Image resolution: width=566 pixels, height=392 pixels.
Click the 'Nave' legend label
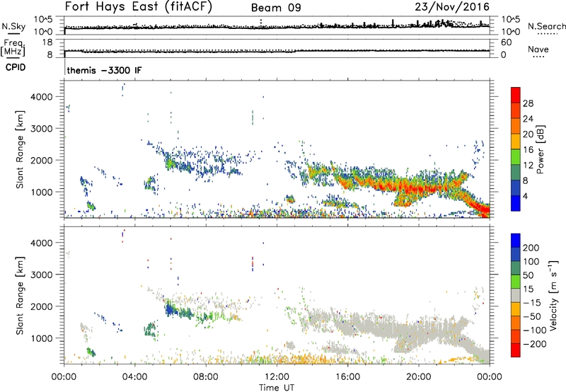pos(538,50)
